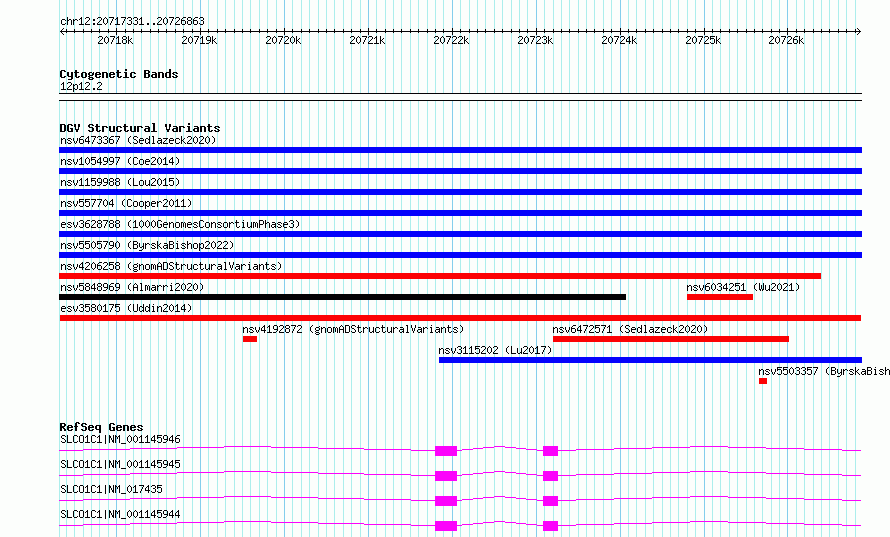The image size is (890, 537).
Task: Click left exon box of NM_017435 transcript
Action: click(x=446, y=501)
